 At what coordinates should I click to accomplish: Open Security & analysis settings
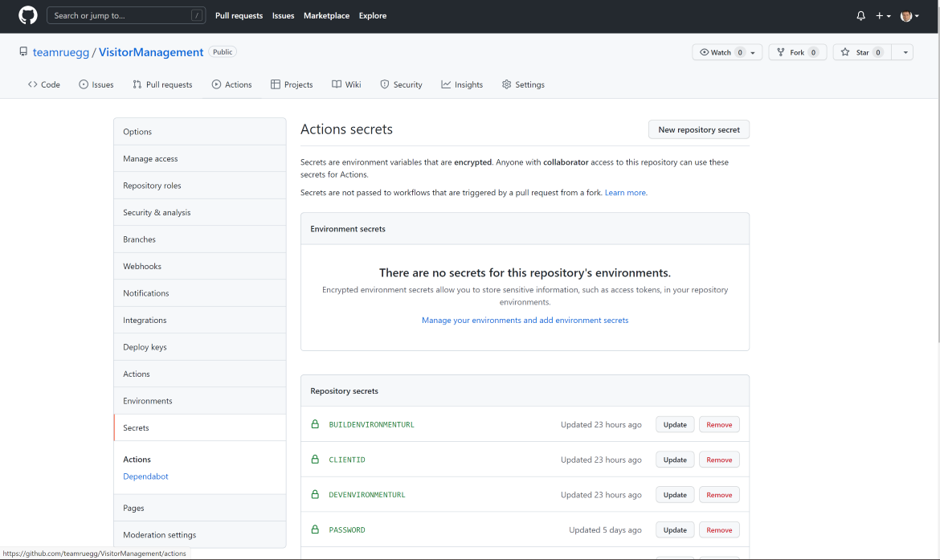[199, 212]
